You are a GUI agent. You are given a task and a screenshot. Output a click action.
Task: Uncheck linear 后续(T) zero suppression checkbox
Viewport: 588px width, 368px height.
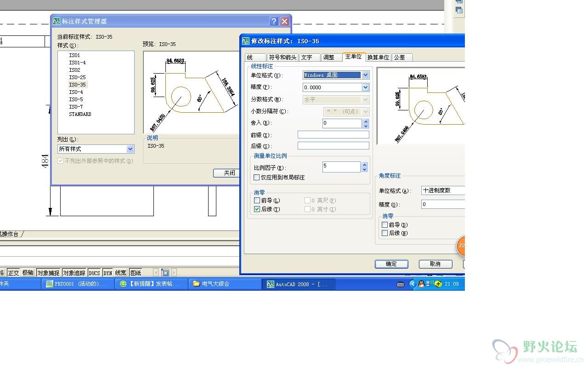(x=257, y=209)
